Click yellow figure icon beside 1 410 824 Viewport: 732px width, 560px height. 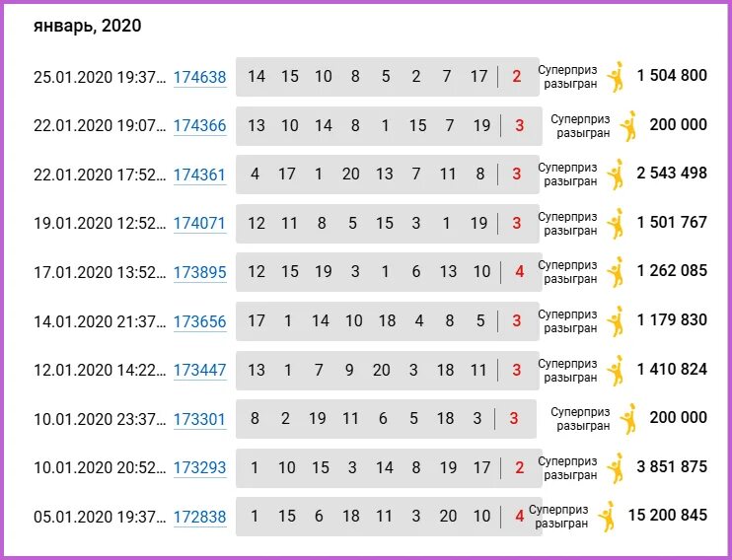[x=616, y=370]
